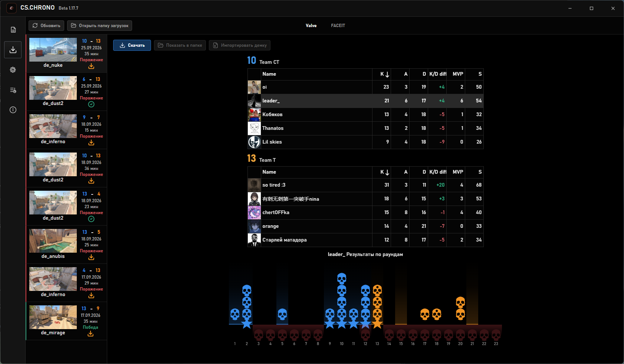Screen dimensions: 624x364
Task: Select player row orange
Action: click(x=365, y=226)
